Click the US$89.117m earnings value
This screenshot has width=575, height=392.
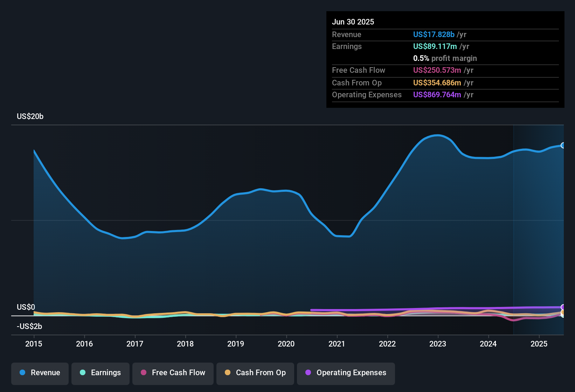(435, 47)
